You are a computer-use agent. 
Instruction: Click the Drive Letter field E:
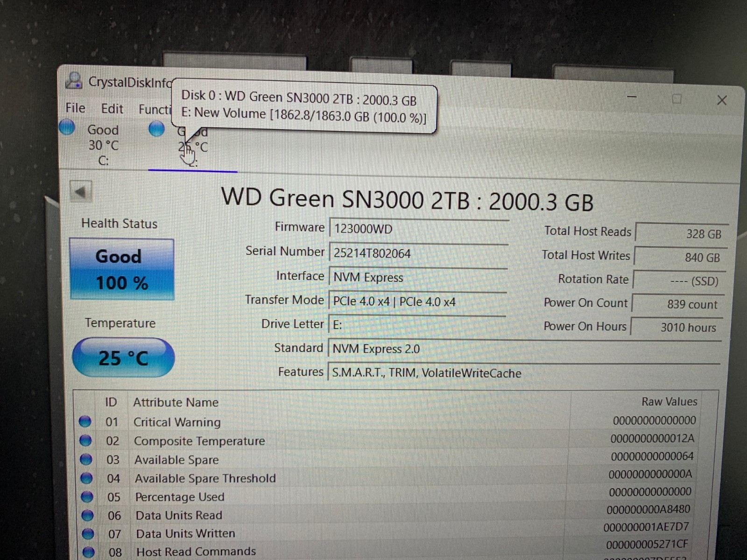[417, 325]
